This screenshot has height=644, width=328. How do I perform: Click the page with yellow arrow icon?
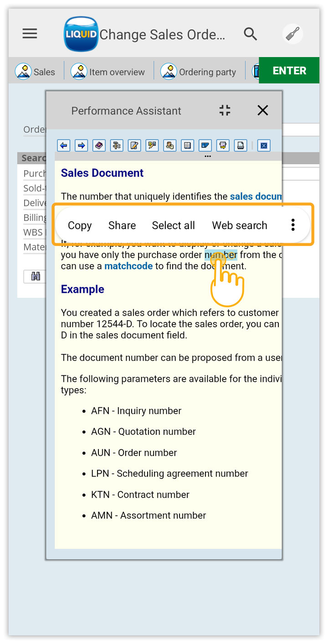223,145
